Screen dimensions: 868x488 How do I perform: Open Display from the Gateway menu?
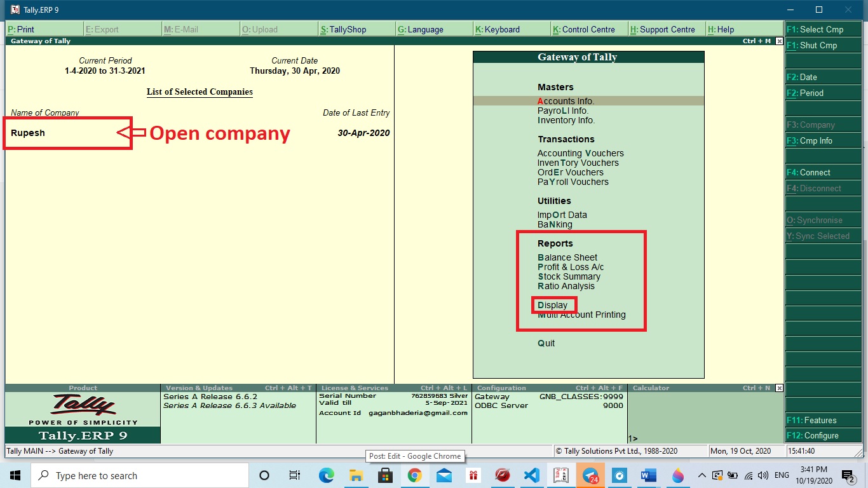552,304
